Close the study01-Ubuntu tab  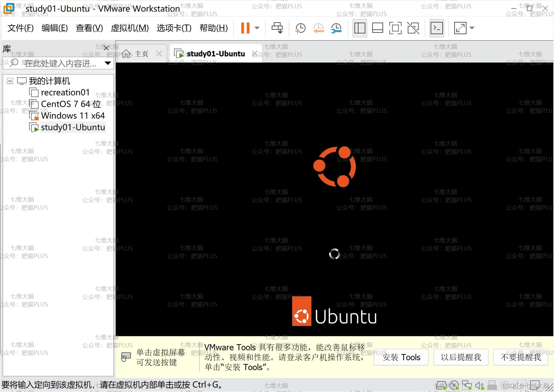tap(255, 54)
